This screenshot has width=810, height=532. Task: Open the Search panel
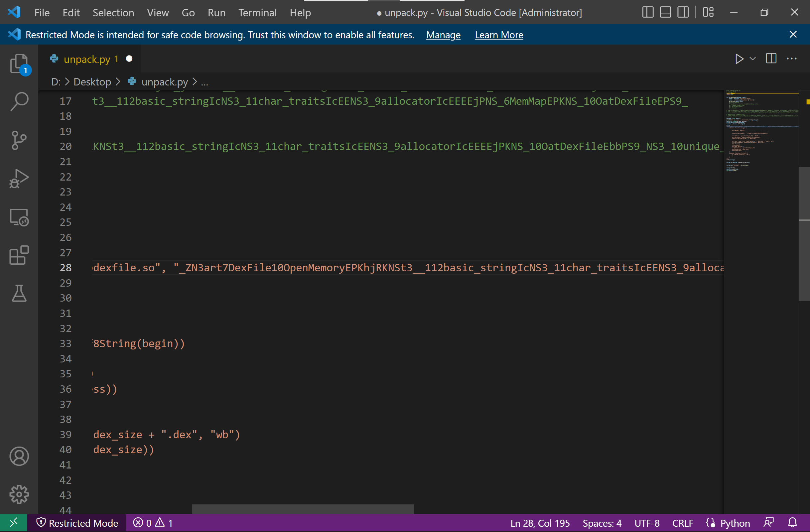click(20, 100)
